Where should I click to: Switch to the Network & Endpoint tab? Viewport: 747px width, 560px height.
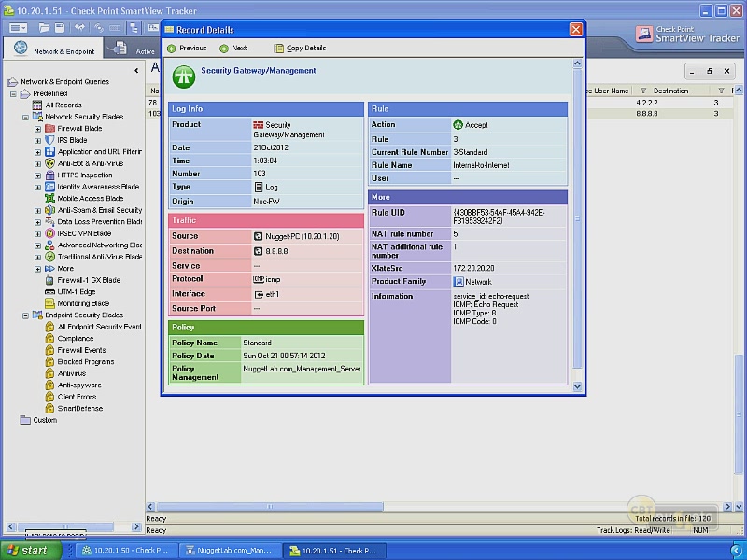(x=53, y=49)
